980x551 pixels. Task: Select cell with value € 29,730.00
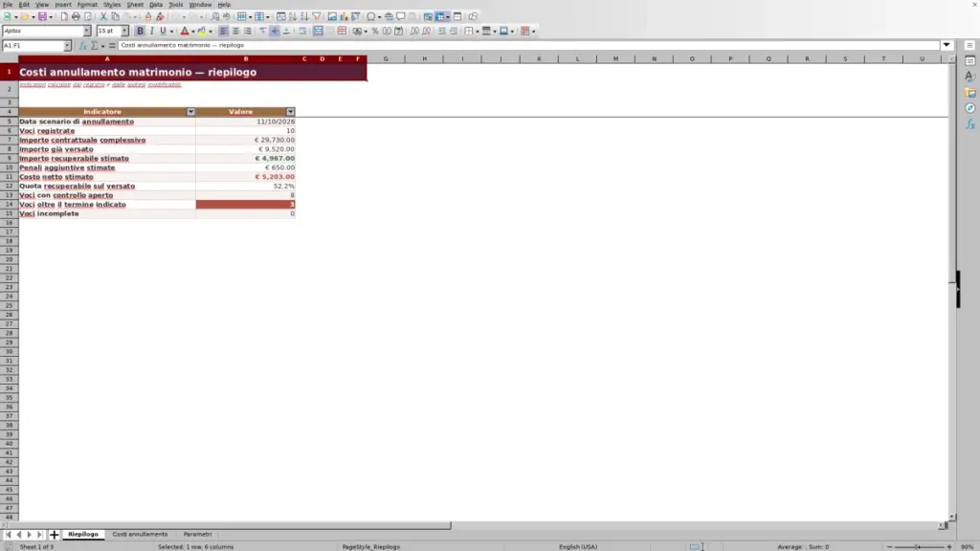pos(246,140)
